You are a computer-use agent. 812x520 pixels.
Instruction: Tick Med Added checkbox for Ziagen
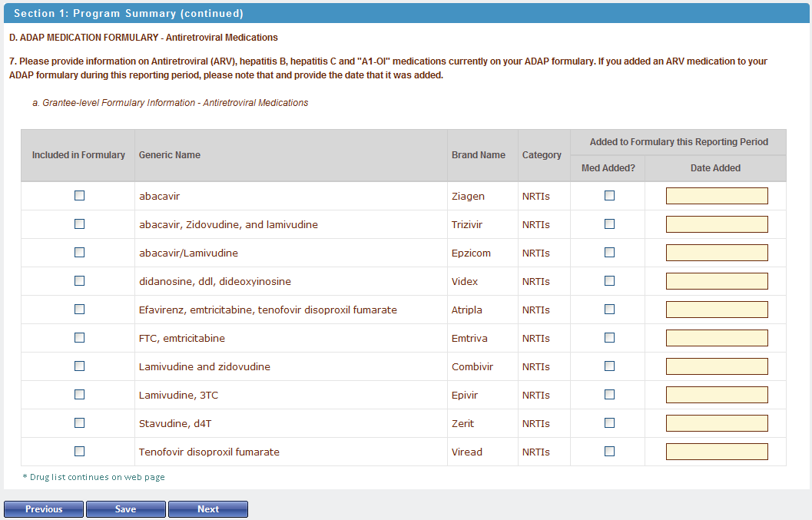pyautogui.click(x=609, y=196)
